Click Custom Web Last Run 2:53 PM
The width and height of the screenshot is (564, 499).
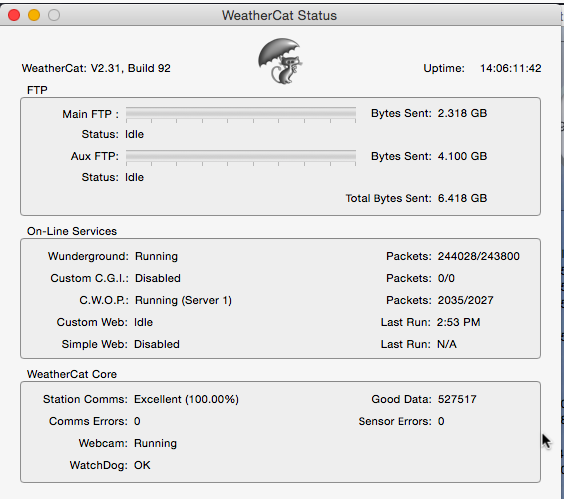pyautogui.click(x=458, y=322)
